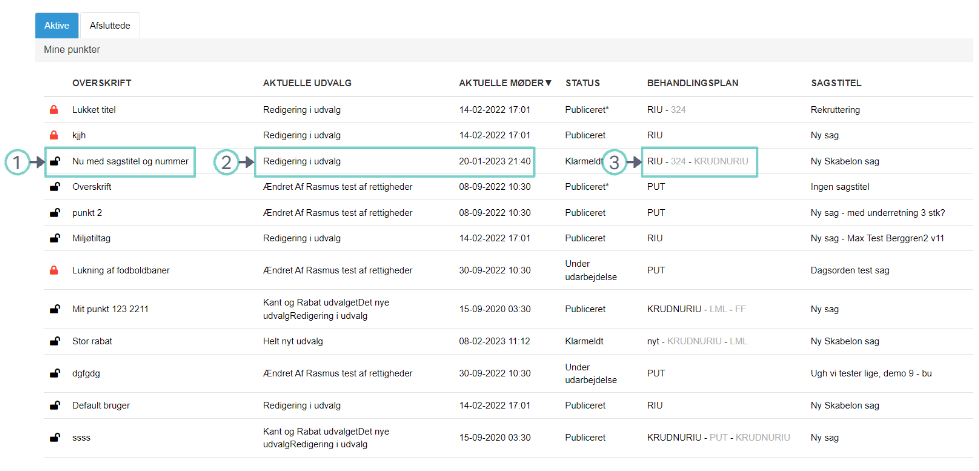Sort the list by STATUS column header

(582, 82)
